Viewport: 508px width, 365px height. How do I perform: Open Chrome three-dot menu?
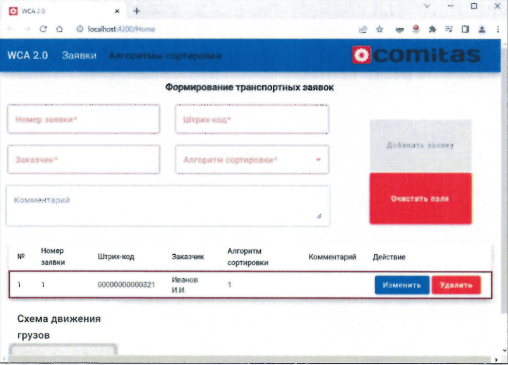pyautogui.click(x=498, y=29)
